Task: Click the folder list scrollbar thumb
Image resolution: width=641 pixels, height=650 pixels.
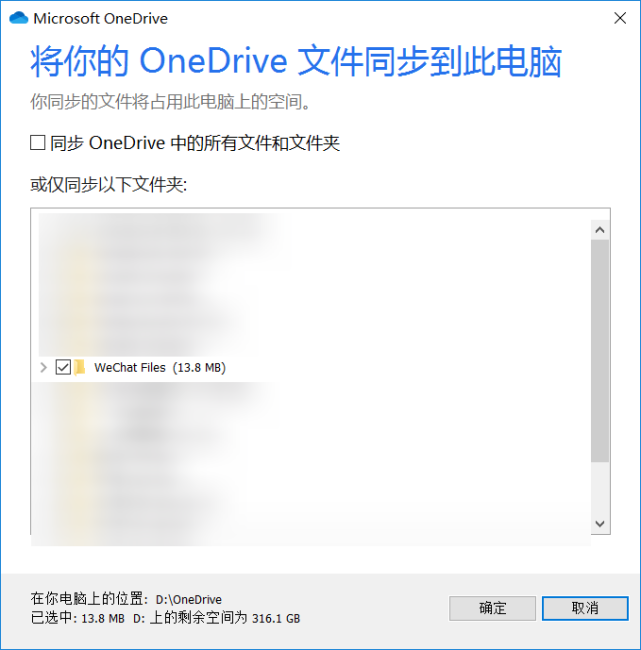Action: click(600, 351)
